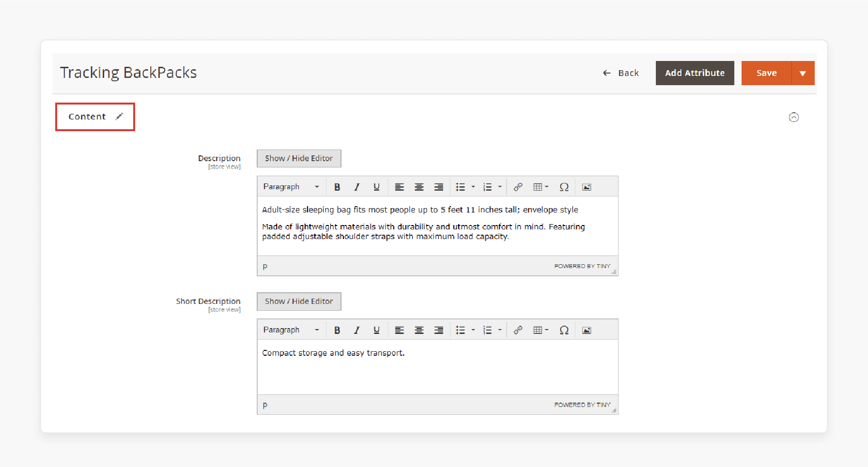Insert special character in Description editor
868x467 pixels.
564,187
